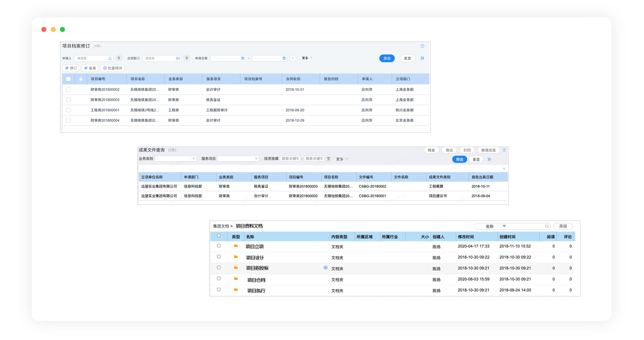Expand the 名称 search type dropdown
Image resolution: width=644 pixels, height=340 pixels.
[x=504, y=226]
